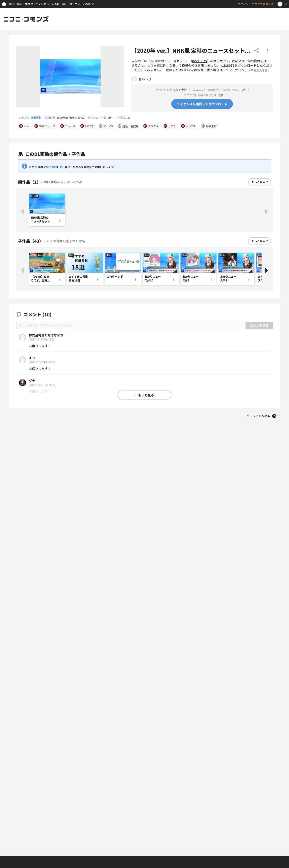Screen dimensions: 289x868
Task: Open three-dot menu on コハタペレポ card
Action: point(135,279)
